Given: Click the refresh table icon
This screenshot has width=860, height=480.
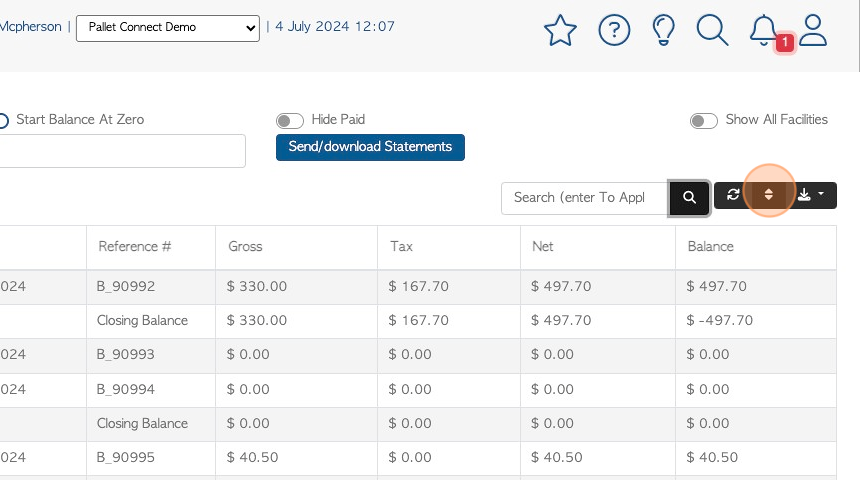Looking at the screenshot, I should click(733, 195).
